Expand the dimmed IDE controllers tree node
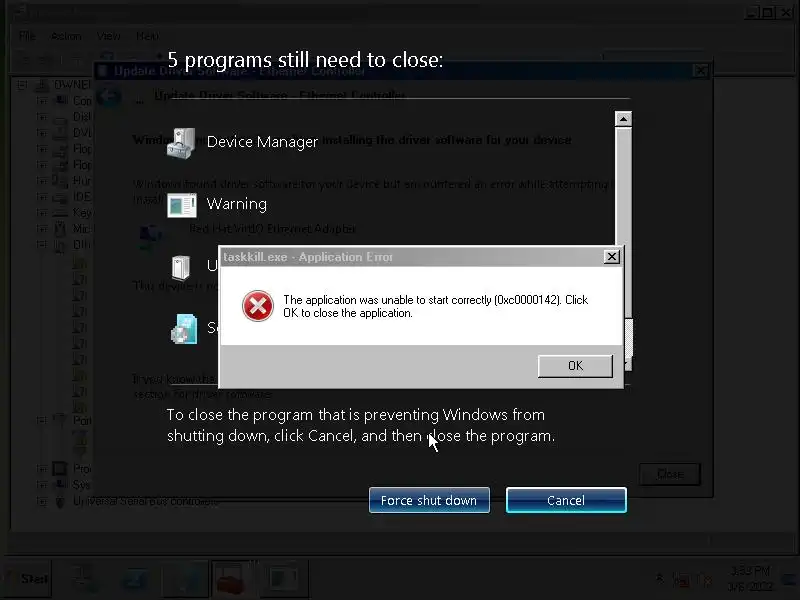Screen dimensions: 800x600 [42, 196]
